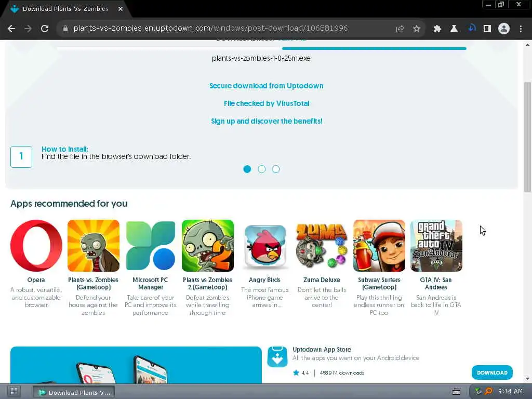Open the Chrome Labs flask icon
The height and width of the screenshot is (399, 532).
click(x=454, y=29)
